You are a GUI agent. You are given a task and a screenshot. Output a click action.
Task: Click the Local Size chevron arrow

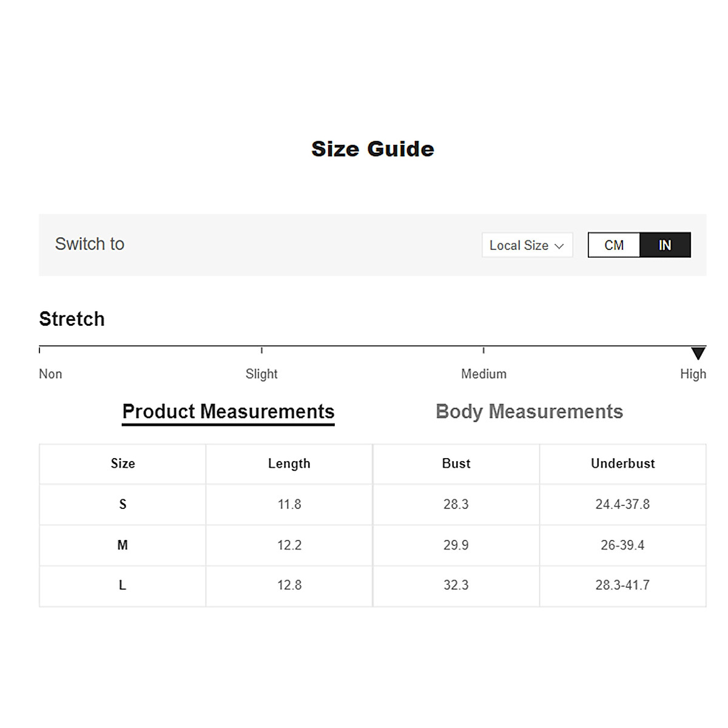point(559,246)
